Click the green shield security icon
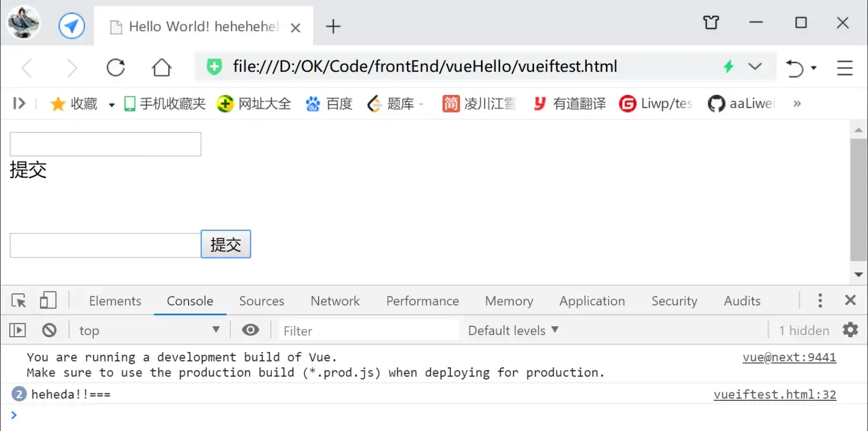868x431 pixels. point(215,67)
